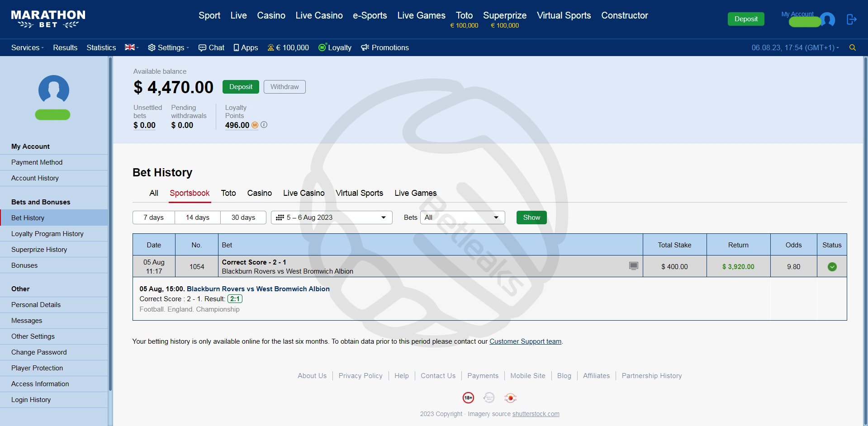868x426 pixels.
Task: Open Virtual Sports in main navigation
Action: [x=564, y=15]
